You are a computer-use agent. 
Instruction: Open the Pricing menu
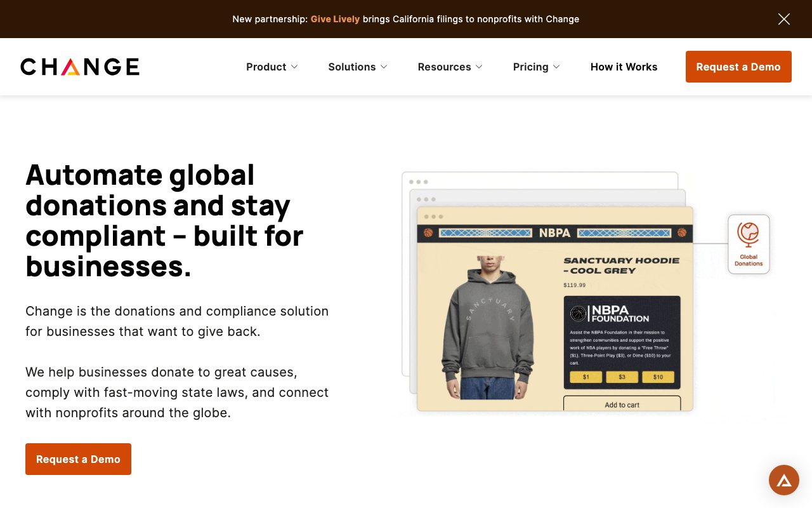coord(530,67)
